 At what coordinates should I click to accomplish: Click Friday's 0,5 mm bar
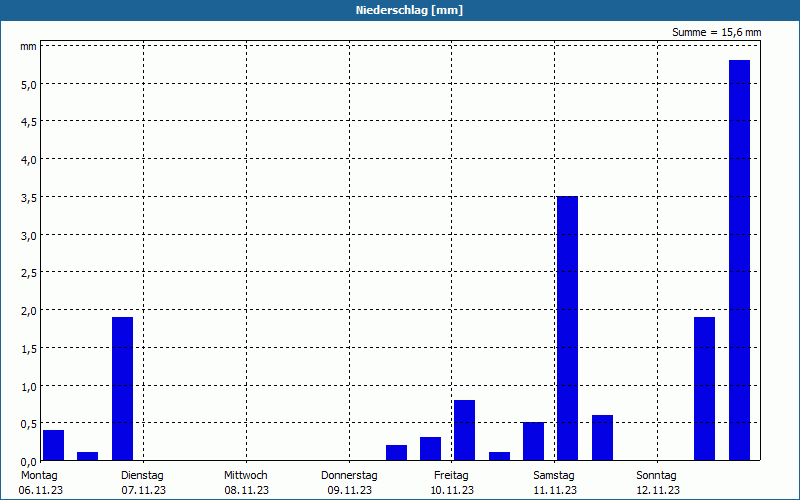[x=534, y=441]
